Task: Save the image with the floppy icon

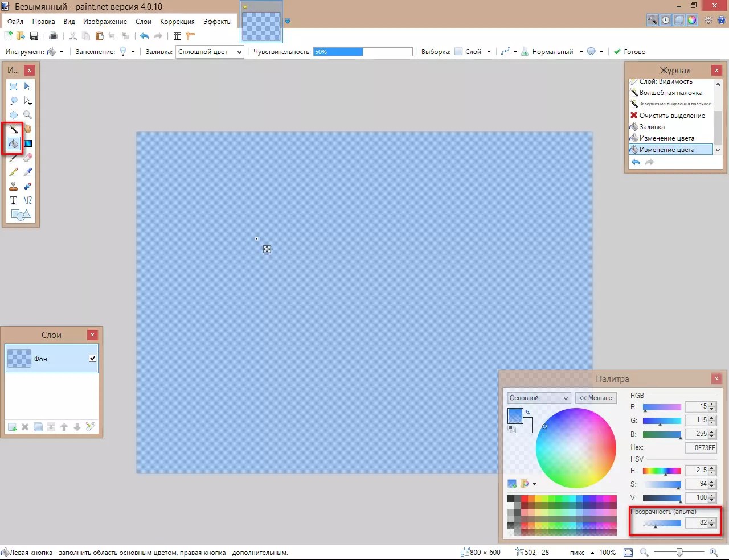Action: click(34, 36)
